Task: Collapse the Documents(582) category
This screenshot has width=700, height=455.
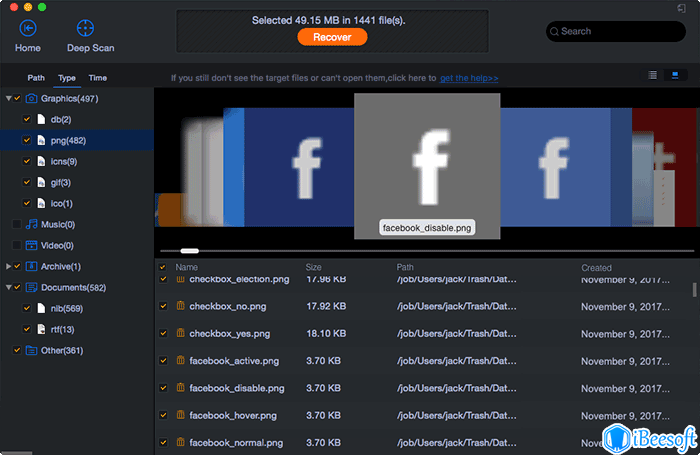Action: click(8, 287)
